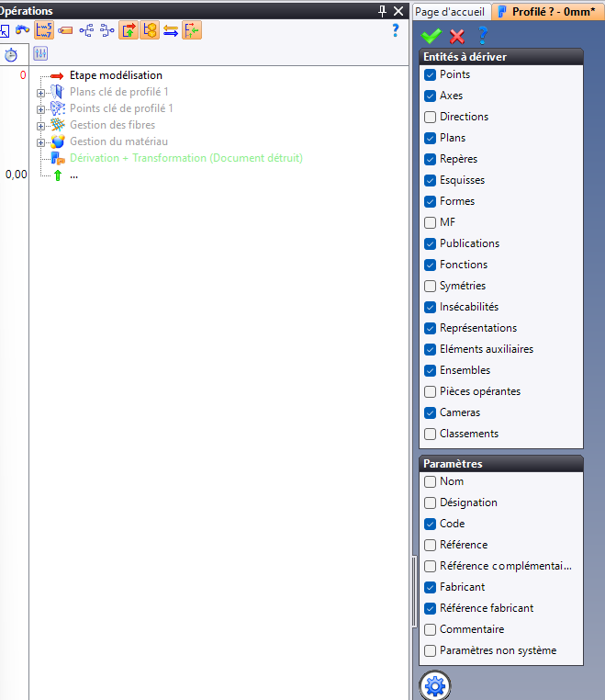
Task: Select the ellipsis row in operations tree
Action: point(73,175)
